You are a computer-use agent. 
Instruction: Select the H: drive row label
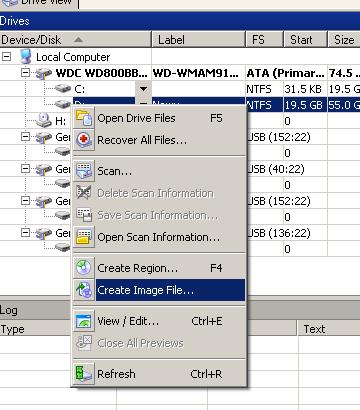coord(60,121)
